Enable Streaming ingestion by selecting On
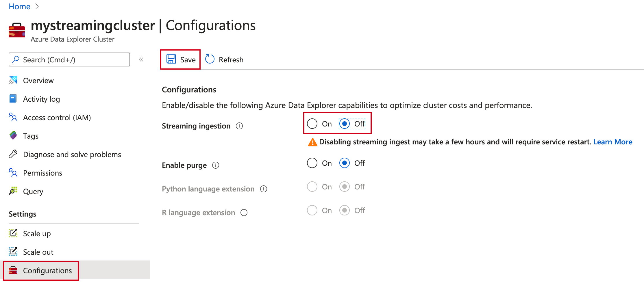644x283 pixels. coord(312,123)
